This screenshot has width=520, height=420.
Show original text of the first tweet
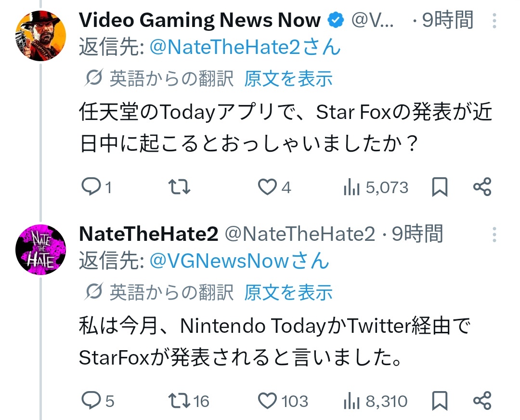tap(288, 79)
